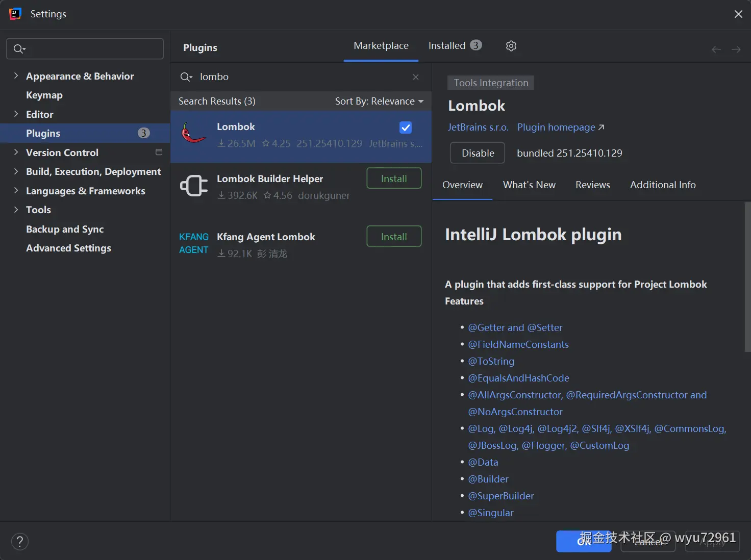Open the Reviews tab

coord(592,185)
